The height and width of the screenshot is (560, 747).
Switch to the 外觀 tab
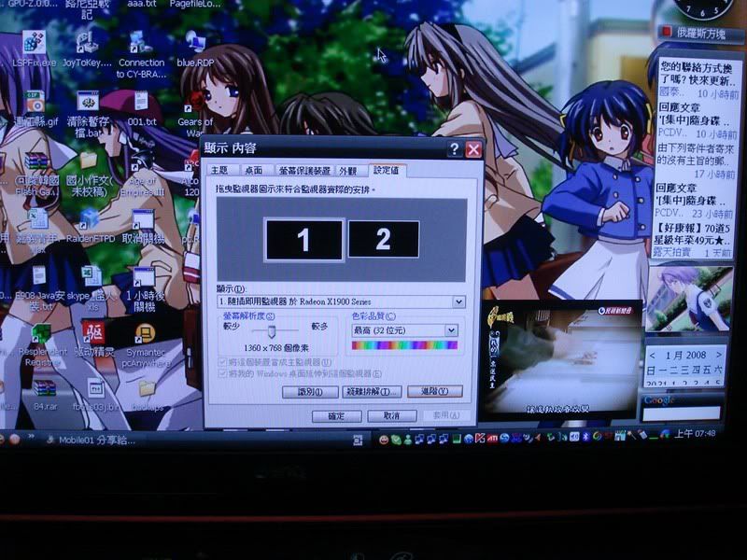(348, 171)
